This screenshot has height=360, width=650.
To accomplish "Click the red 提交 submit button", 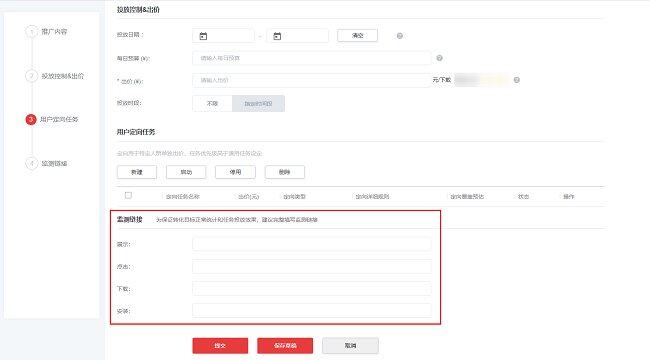I will coord(220,345).
